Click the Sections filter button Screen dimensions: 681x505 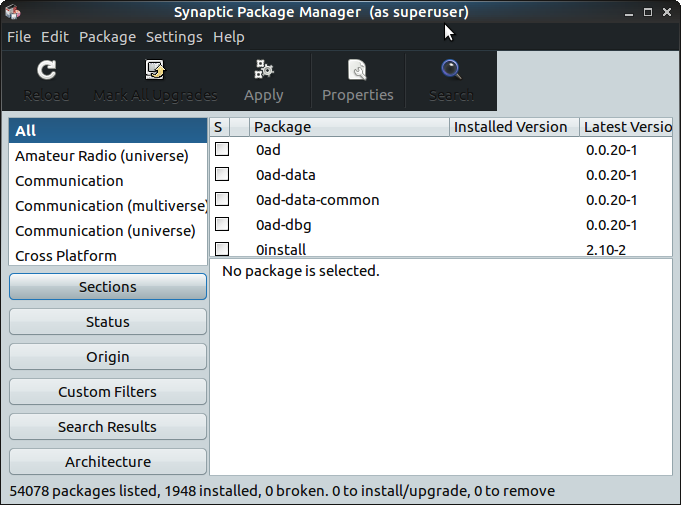pos(108,287)
